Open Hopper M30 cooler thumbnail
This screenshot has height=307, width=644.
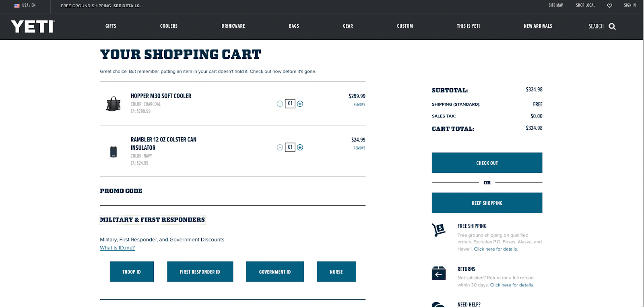[114, 104]
